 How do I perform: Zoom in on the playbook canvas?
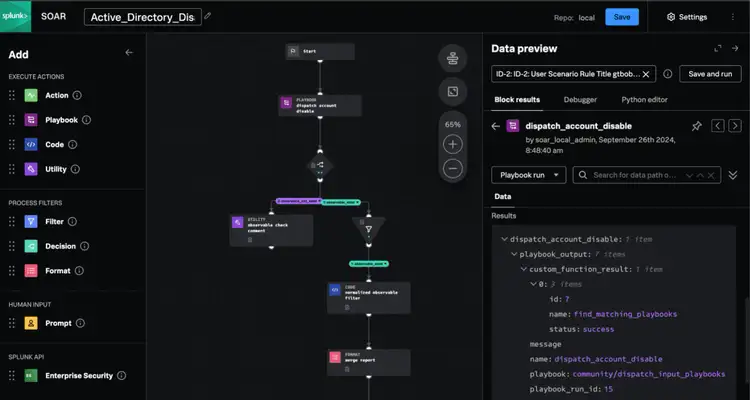pos(453,144)
